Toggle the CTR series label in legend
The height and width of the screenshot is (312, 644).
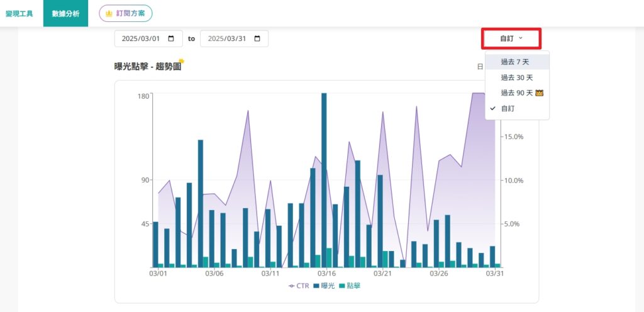coord(303,286)
